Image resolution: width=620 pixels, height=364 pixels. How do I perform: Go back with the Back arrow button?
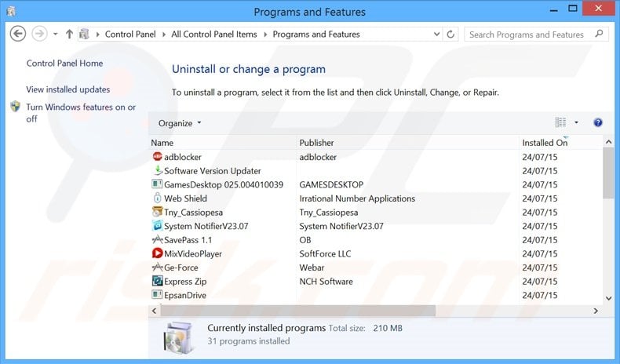(18, 34)
